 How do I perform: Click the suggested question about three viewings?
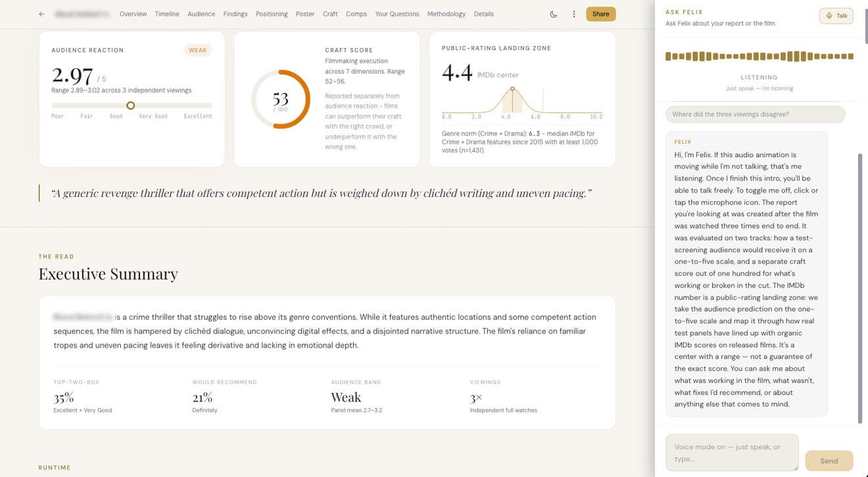(755, 114)
